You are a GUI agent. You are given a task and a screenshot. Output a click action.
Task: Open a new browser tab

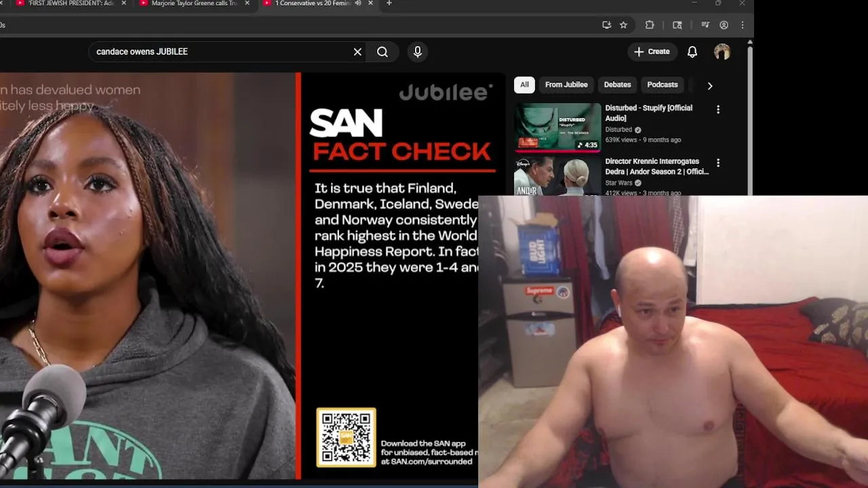[x=389, y=3]
